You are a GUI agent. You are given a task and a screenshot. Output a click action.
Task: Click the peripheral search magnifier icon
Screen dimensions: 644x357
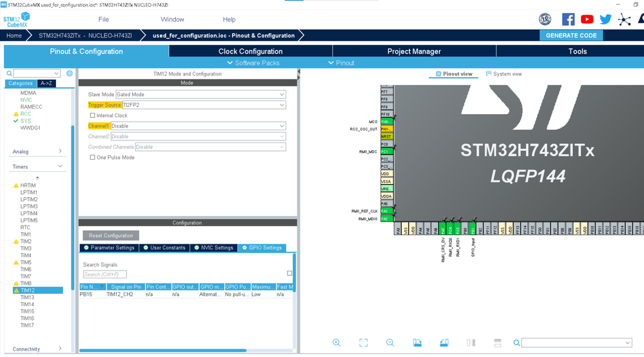pos(9,73)
